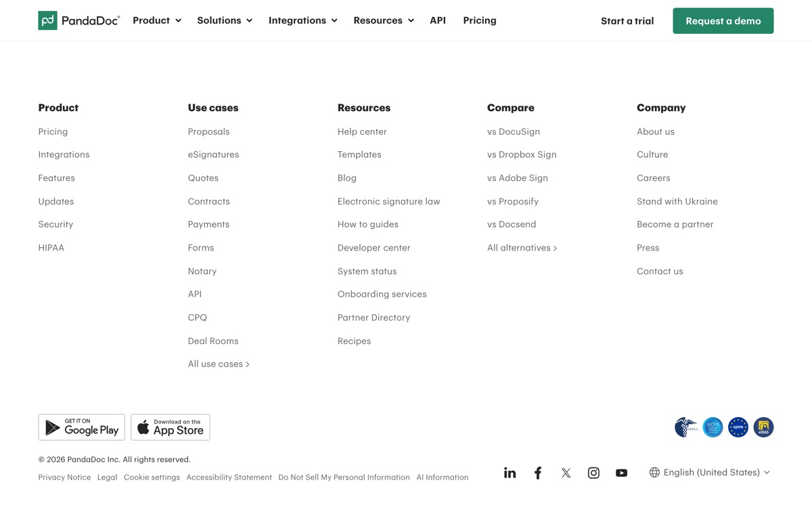This screenshot has width=812, height=508.
Task: Expand the Solutions dropdown menu
Action: click(225, 20)
